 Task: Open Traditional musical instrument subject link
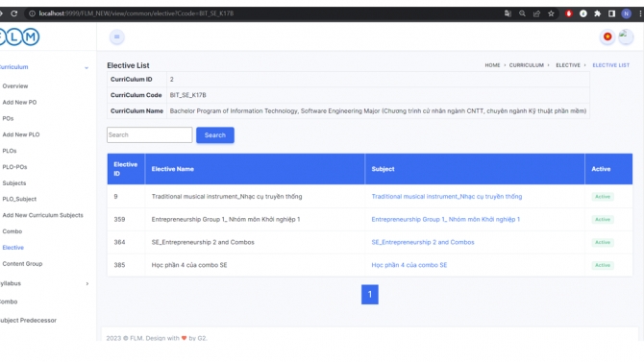pyautogui.click(x=446, y=197)
